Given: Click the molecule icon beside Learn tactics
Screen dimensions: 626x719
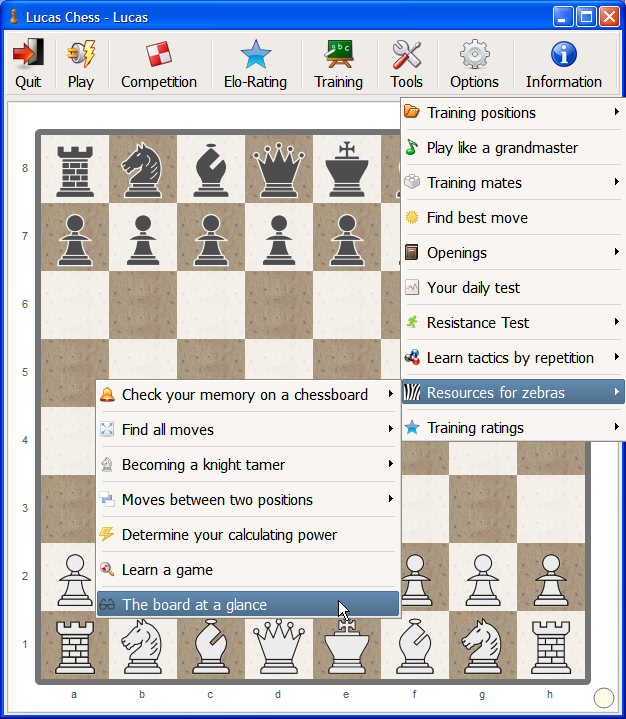Looking at the screenshot, I should [412, 357].
